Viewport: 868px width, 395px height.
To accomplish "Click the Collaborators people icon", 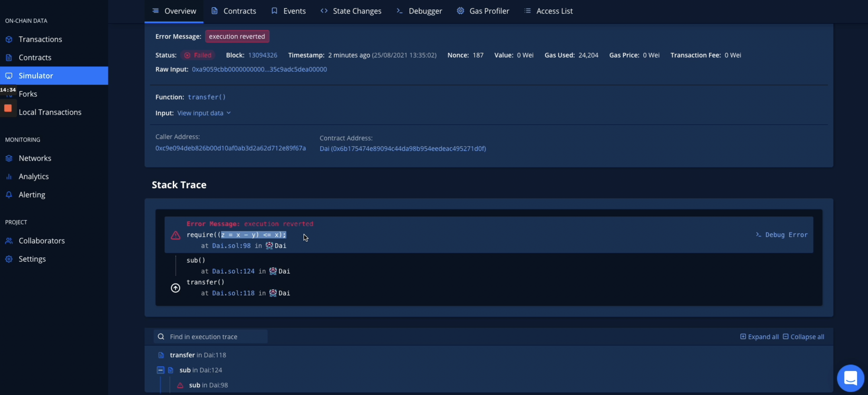I will pyautogui.click(x=9, y=241).
